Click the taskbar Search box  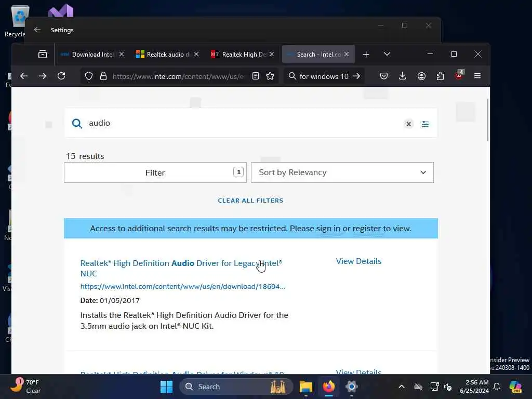point(236,387)
